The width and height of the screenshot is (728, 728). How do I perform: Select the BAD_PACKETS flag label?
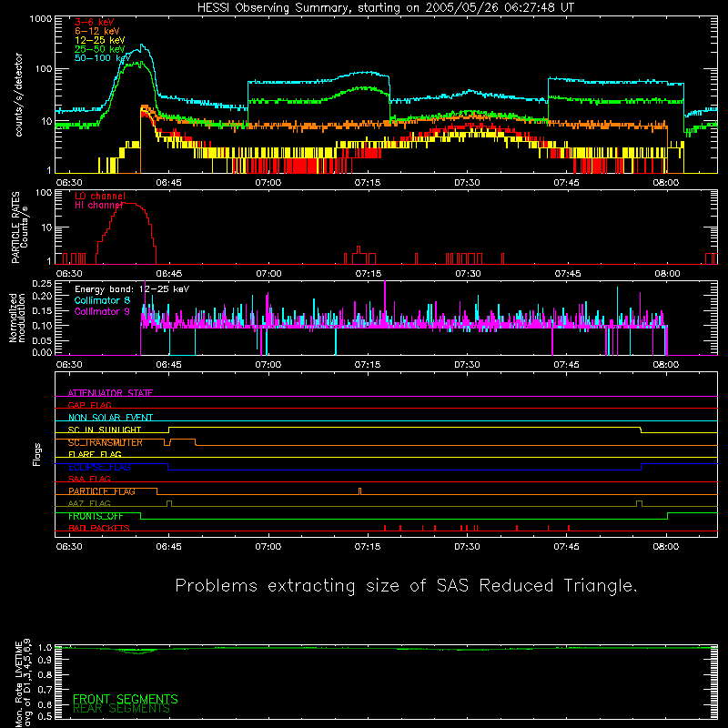[99, 528]
